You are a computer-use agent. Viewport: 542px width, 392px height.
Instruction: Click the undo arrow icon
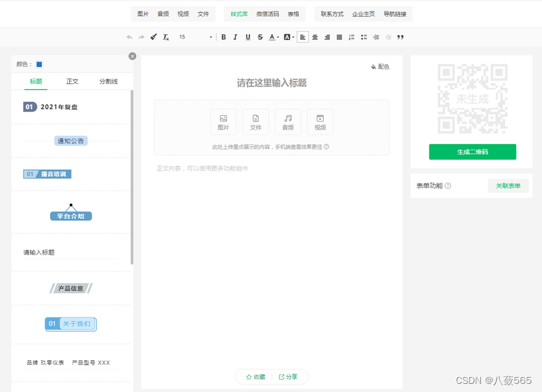click(x=129, y=37)
